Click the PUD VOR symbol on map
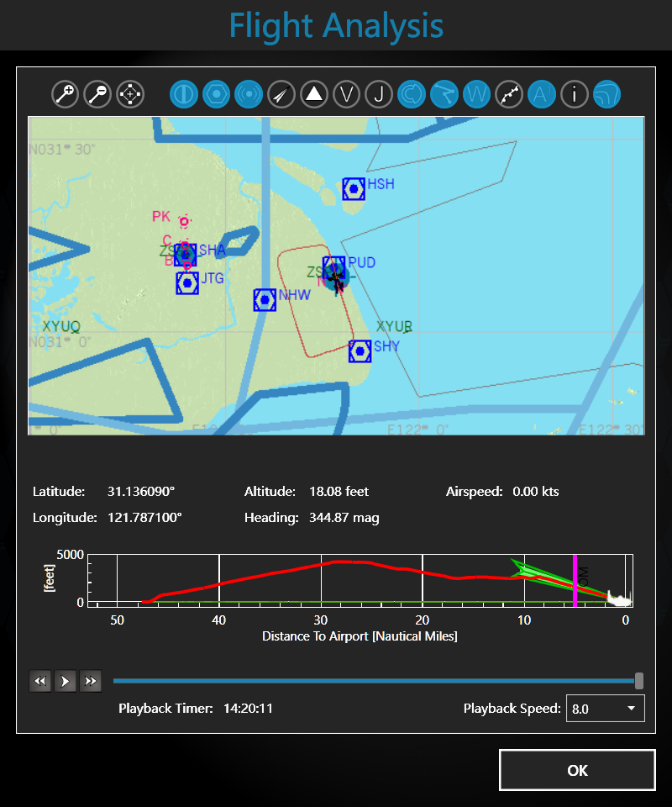672x807 pixels. [333, 267]
